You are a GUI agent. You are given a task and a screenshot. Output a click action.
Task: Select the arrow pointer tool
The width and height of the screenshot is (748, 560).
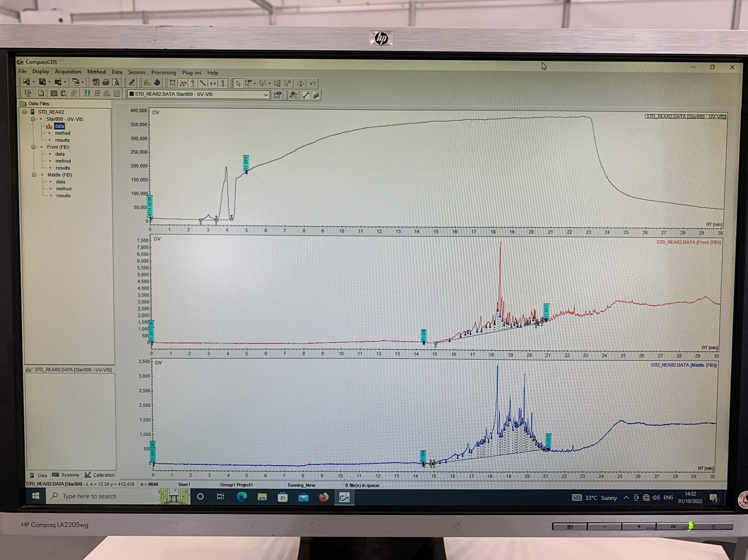[238, 83]
